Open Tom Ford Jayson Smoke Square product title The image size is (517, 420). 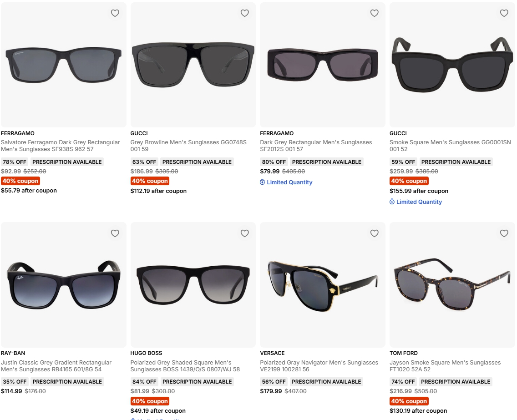(x=445, y=366)
